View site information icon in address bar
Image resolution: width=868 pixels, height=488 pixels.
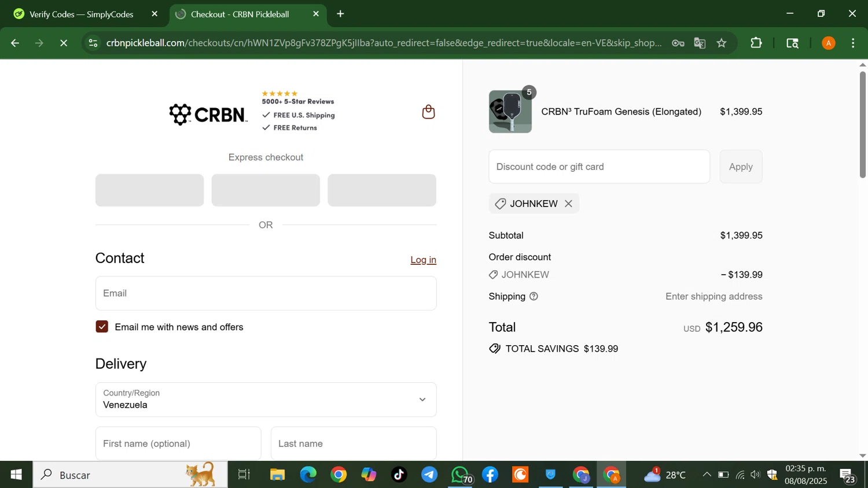[93, 43]
